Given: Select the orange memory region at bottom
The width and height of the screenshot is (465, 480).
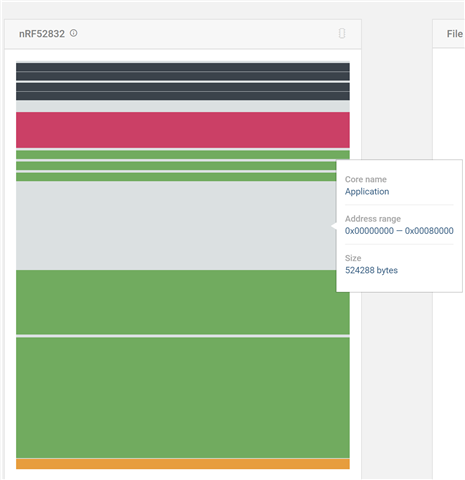Looking at the screenshot, I should coord(183,464).
